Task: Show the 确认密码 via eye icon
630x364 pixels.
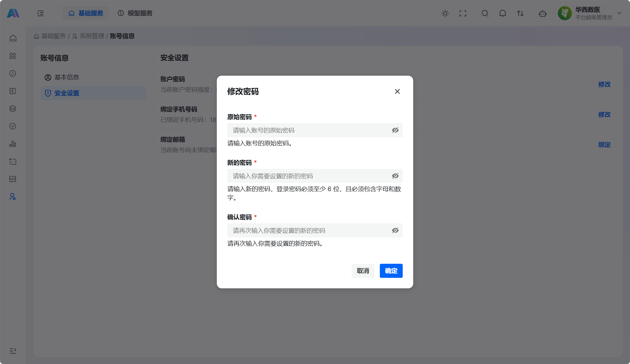Action: 395,230
